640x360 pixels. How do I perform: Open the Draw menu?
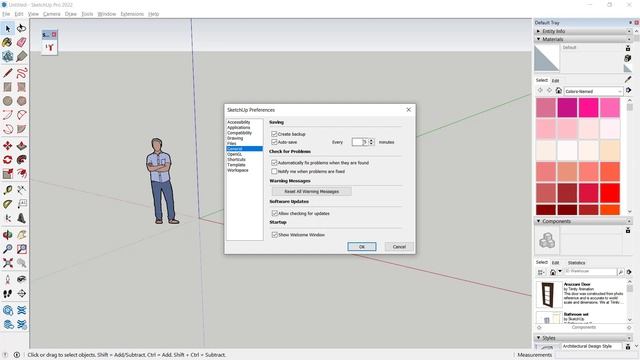pos(71,14)
